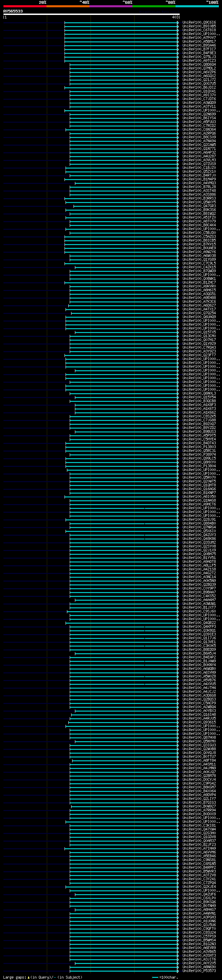This screenshot has height=980, width=222.
Task: Select hit label UniRef100_A8LLF5
Action: pyautogui.click(x=199, y=565)
